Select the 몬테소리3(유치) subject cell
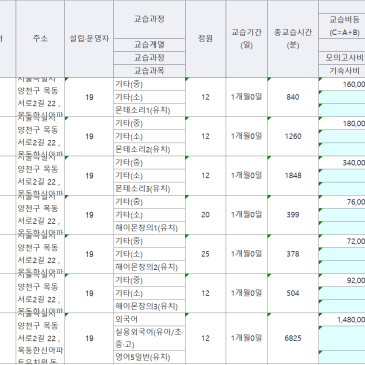This screenshot has height=365, width=365. (149, 189)
